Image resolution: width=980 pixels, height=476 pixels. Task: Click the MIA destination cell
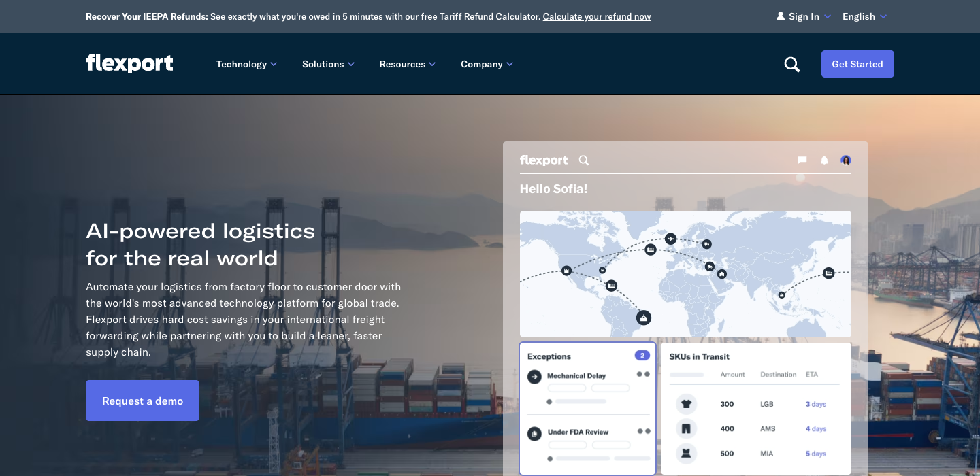point(767,454)
